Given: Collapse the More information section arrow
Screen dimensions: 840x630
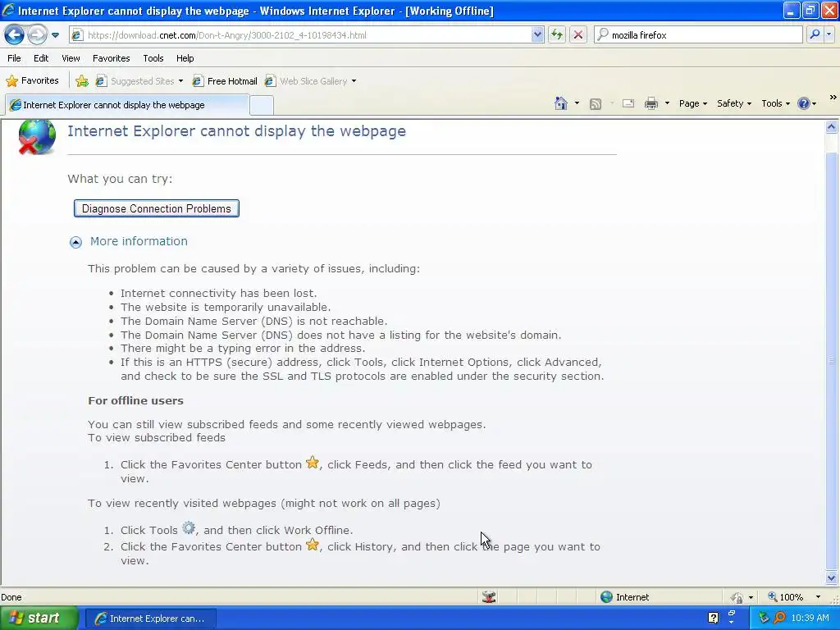Looking at the screenshot, I should pyautogui.click(x=75, y=242).
